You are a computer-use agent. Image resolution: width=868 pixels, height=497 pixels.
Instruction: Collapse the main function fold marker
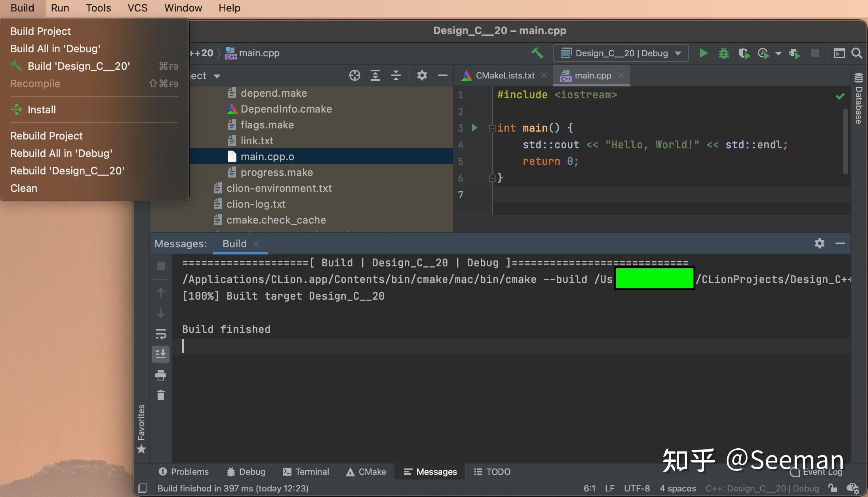tap(492, 128)
